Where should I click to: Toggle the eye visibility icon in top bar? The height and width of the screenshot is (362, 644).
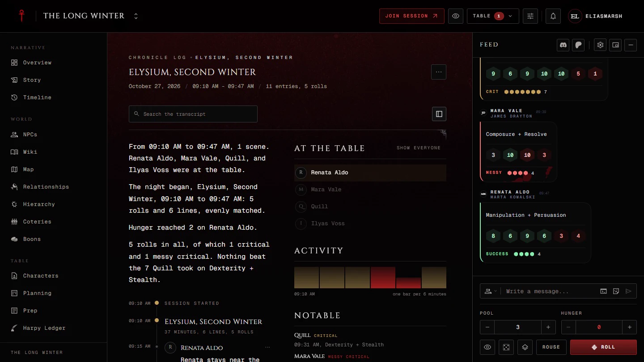(x=456, y=16)
